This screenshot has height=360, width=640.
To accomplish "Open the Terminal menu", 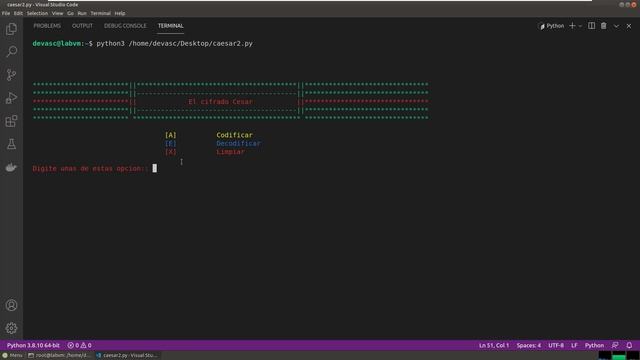I will pyautogui.click(x=100, y=13).
